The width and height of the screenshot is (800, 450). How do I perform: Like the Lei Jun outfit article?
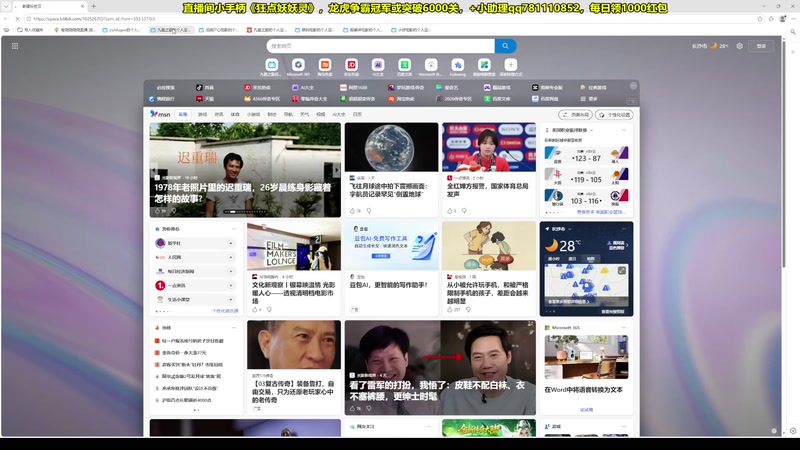click(353, 408)
